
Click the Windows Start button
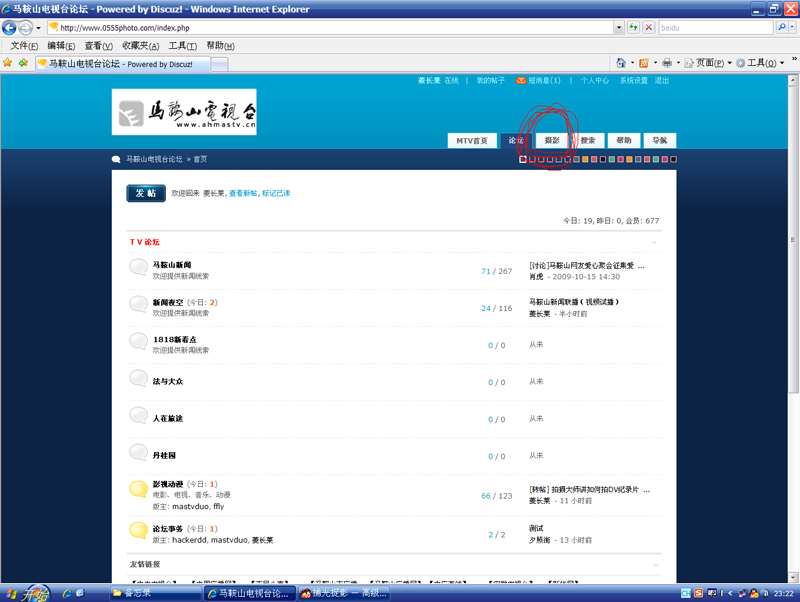coord(26,593)
